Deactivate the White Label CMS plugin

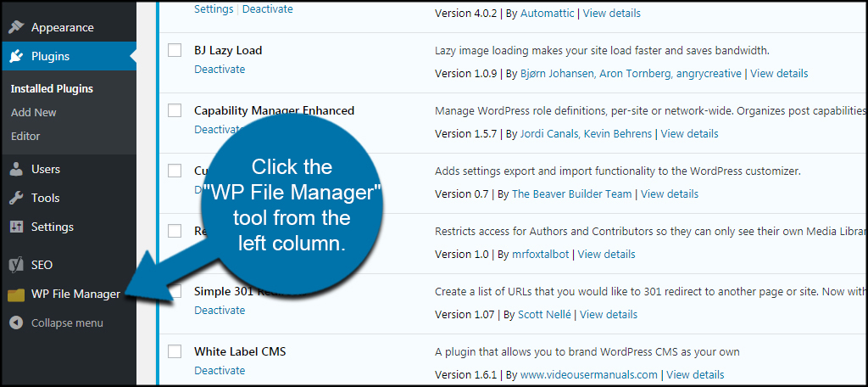point(220,371)
